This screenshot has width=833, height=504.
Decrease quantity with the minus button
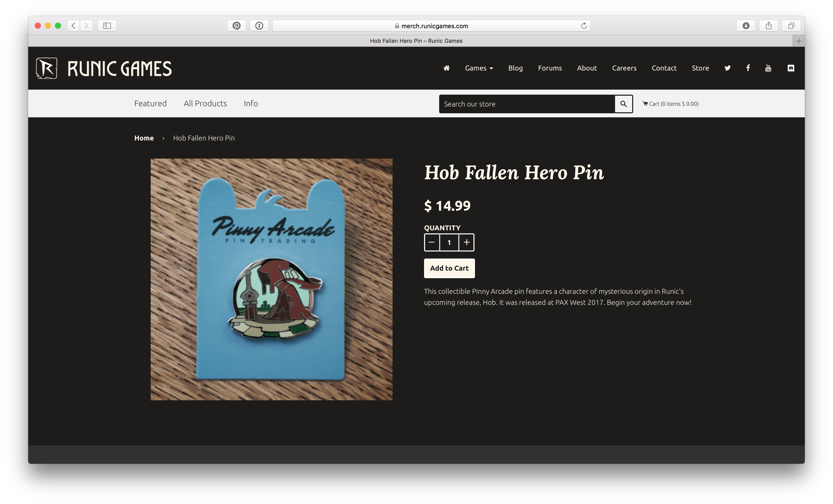pos(432,242)
